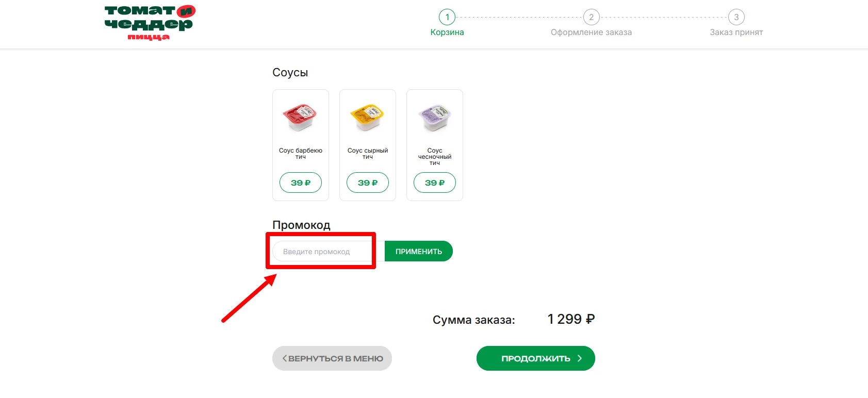Select the Соус барбекю тич thumbnail
The image size is (868, 398).
(x=301, y=118)
